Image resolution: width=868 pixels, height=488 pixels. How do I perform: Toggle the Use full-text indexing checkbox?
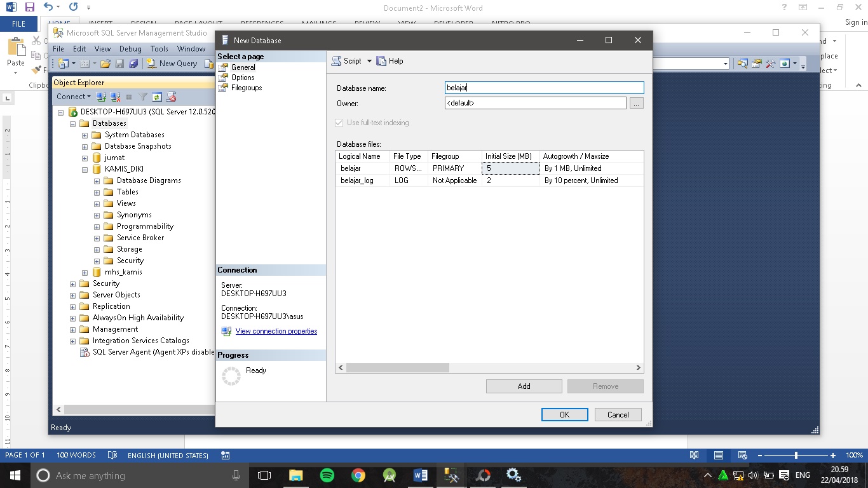click(339, 123)
